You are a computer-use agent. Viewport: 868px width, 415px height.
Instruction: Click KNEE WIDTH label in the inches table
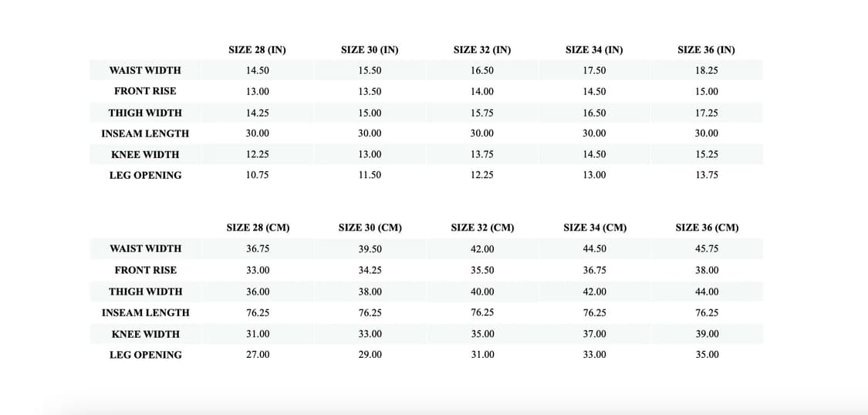coord(145,154)
